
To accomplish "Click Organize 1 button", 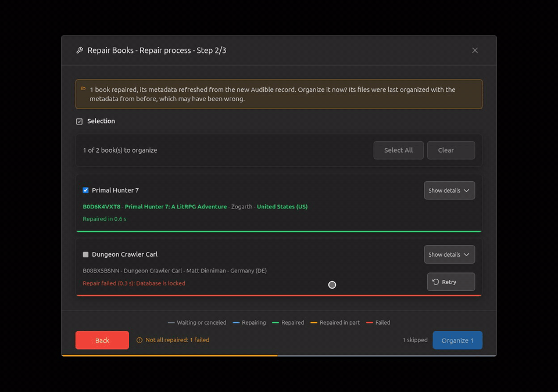I will pos(457,340).
